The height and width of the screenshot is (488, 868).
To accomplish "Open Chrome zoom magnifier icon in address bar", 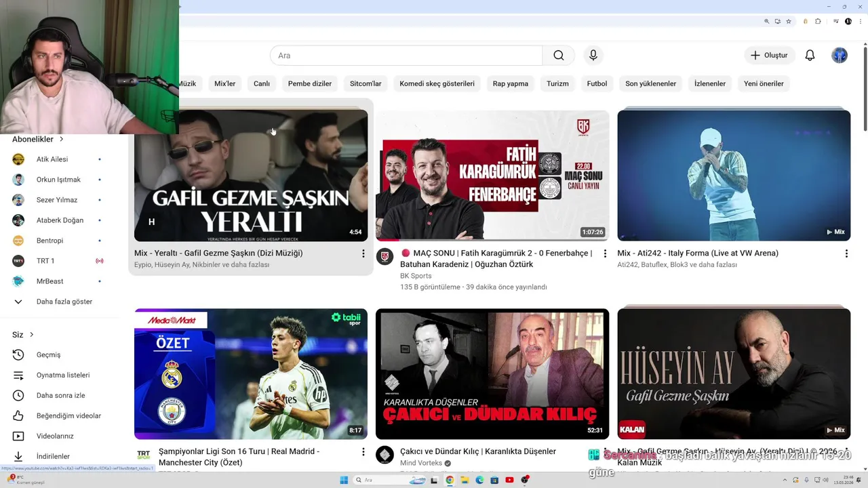I will pos(767,21).
